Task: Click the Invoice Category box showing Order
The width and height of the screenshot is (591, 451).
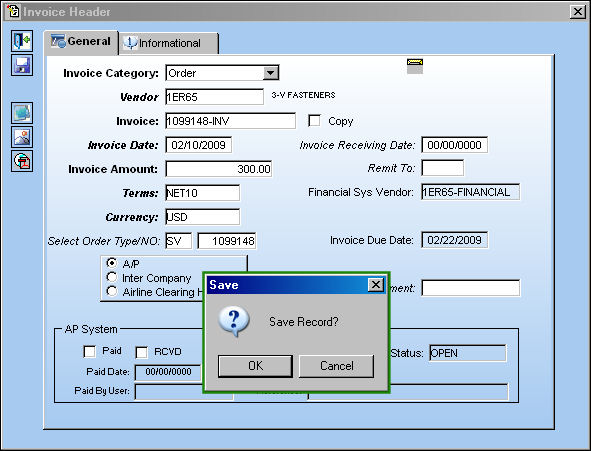Action: (x=222, y=73)
